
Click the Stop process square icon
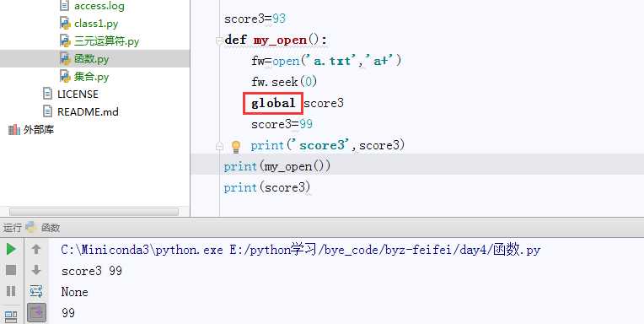[x=11, y=270]
